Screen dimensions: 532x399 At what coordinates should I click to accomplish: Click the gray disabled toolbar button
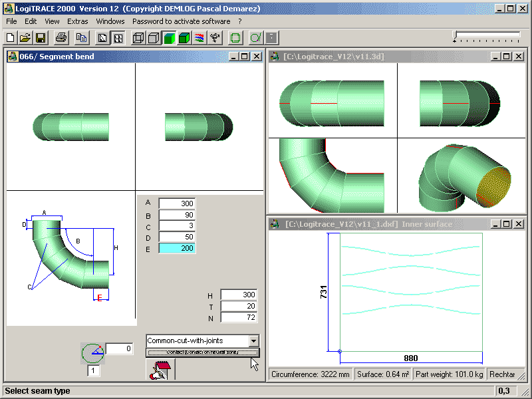(x=271, y=38)
